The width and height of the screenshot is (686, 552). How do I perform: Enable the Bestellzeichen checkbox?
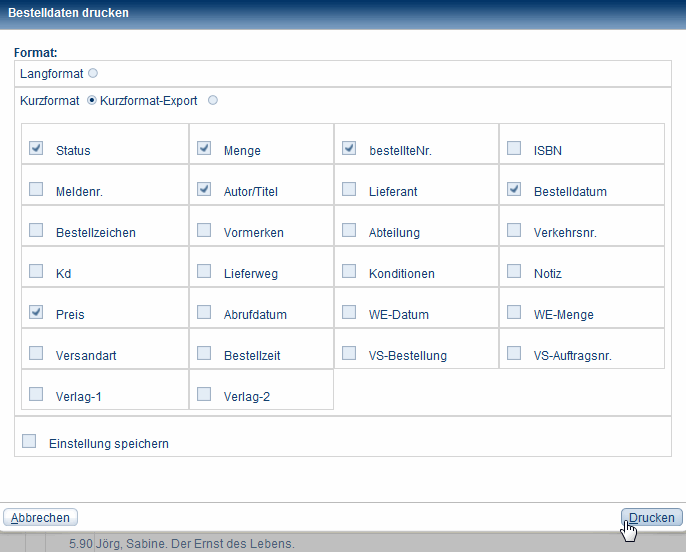click(36, 230)
